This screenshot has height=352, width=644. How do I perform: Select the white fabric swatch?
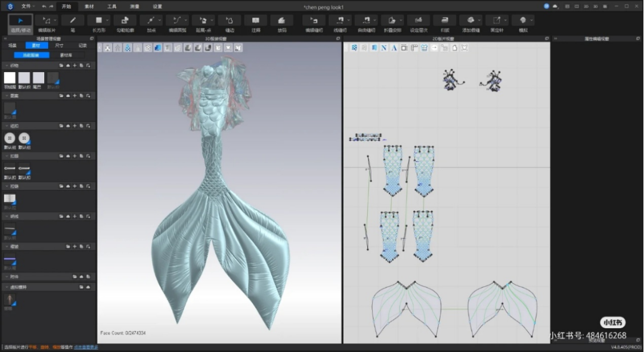[10, 77]
